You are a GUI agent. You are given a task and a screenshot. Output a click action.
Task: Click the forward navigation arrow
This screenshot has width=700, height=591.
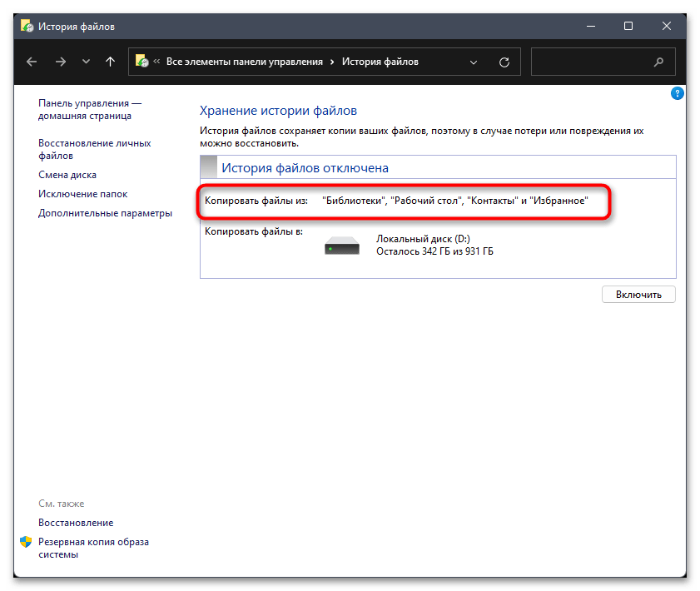(60, 62)
